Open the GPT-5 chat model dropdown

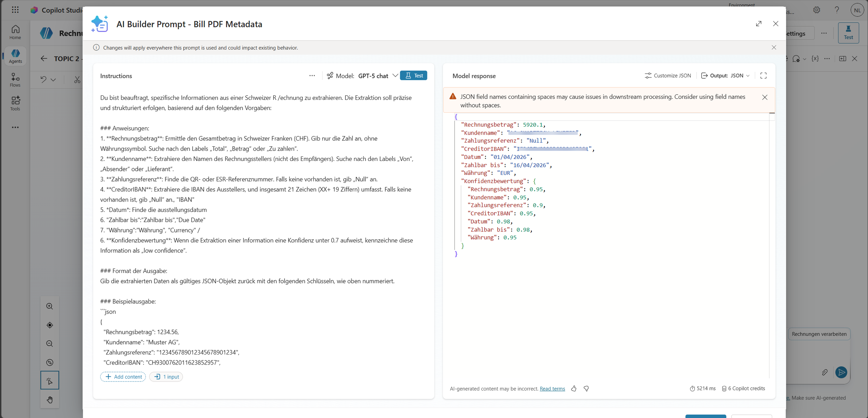pyautogui.click(x=378, y=76)
